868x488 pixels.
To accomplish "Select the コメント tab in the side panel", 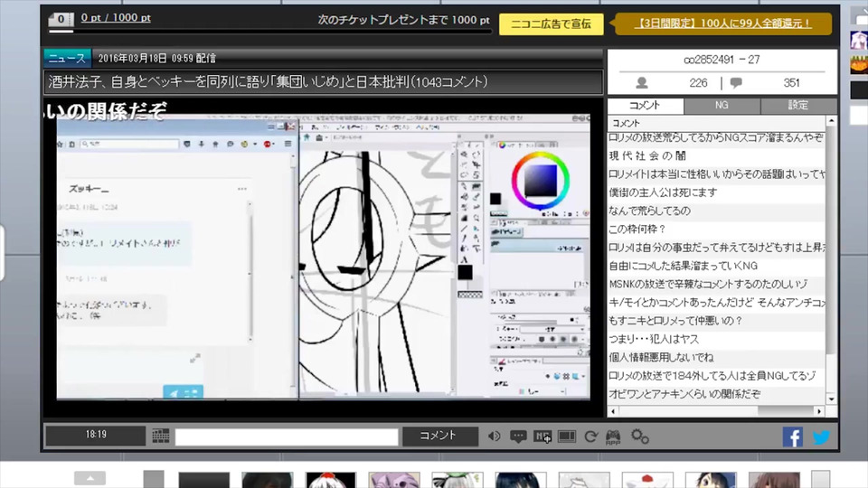I will 645,106.
